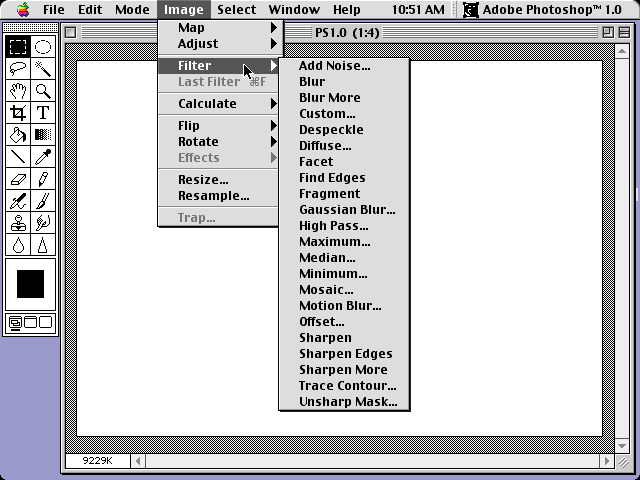Apply the Despeckle filter
This screenshot has height=480, width=640.
click(x=344, y=130)
